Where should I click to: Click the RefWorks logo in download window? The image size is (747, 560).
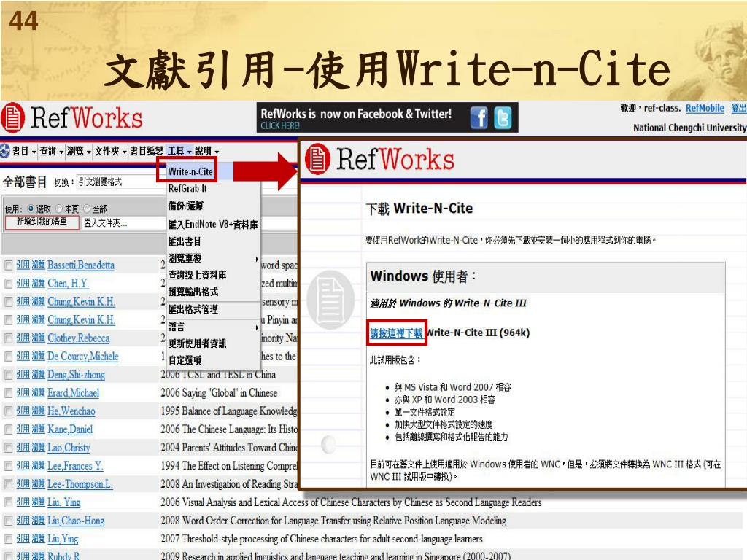tap(379, 159)
